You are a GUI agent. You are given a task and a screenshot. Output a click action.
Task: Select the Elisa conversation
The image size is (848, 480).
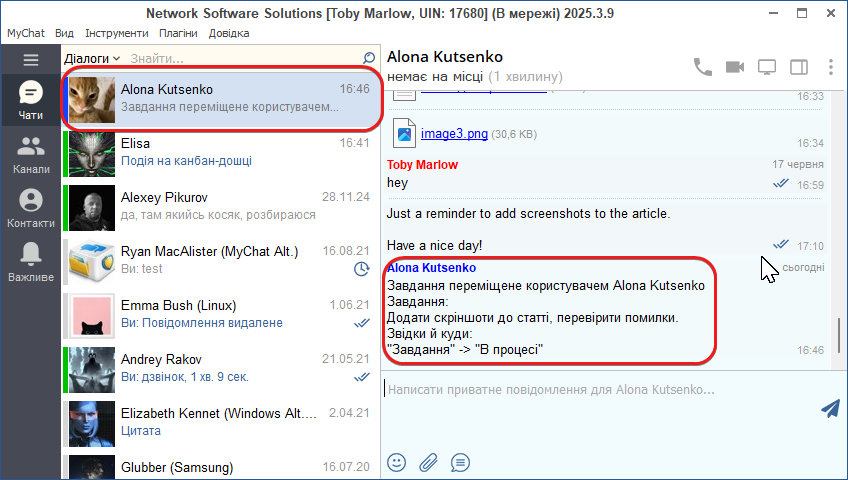[x=220, y=152]
